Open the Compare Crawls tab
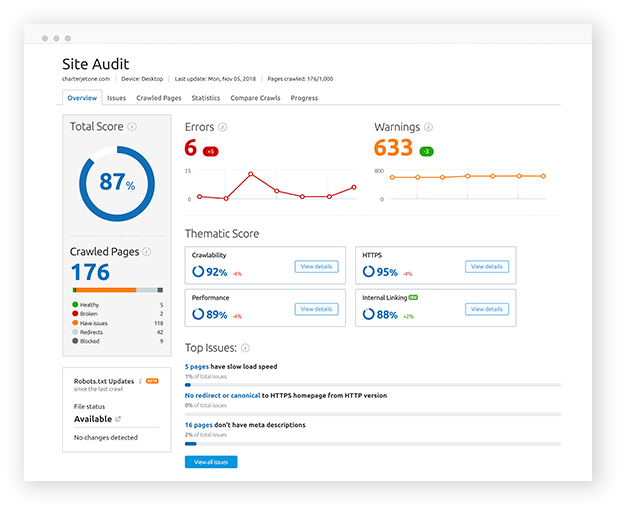The image size is (625, 512). (x=255, y=98)
